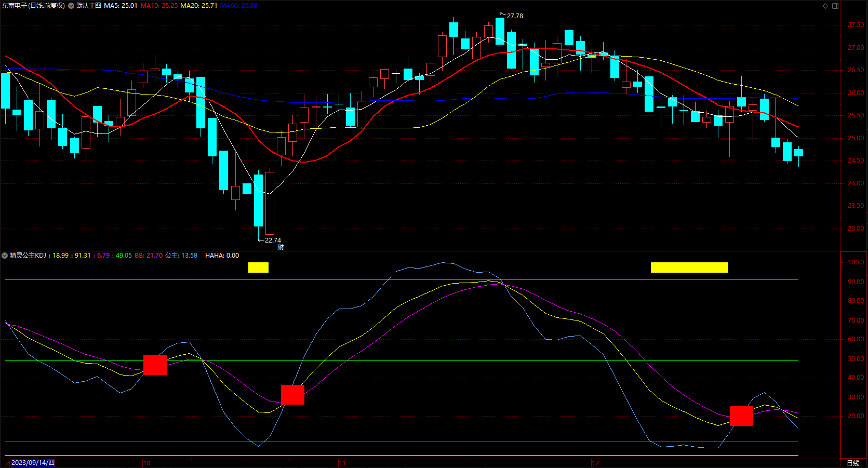Select the MA5: 25.01 readout
Screen dimensions: 868x468
pos(121,6)
